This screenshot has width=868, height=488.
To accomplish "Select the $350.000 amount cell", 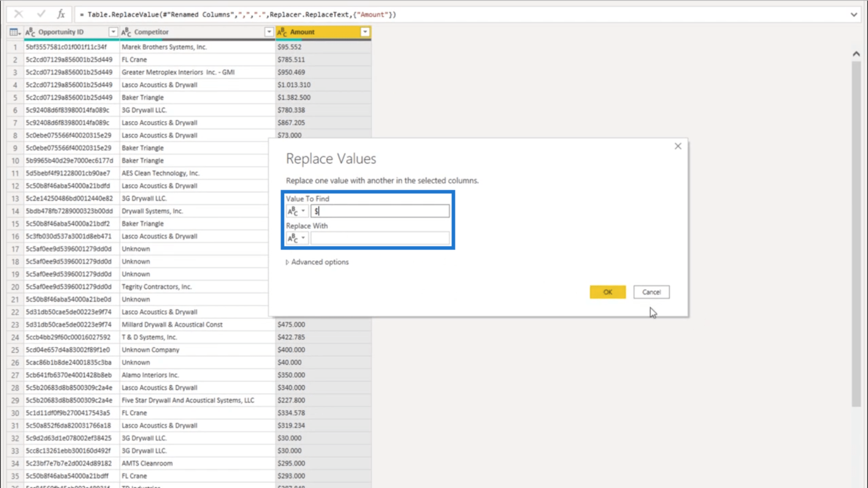I will (x=323, y=375).
